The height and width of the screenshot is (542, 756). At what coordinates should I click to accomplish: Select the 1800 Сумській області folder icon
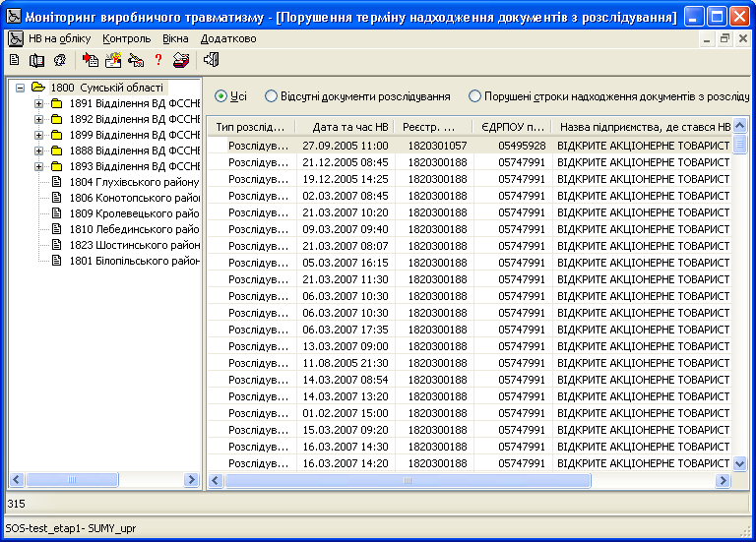pyautogui.click(x=38, y=88)
